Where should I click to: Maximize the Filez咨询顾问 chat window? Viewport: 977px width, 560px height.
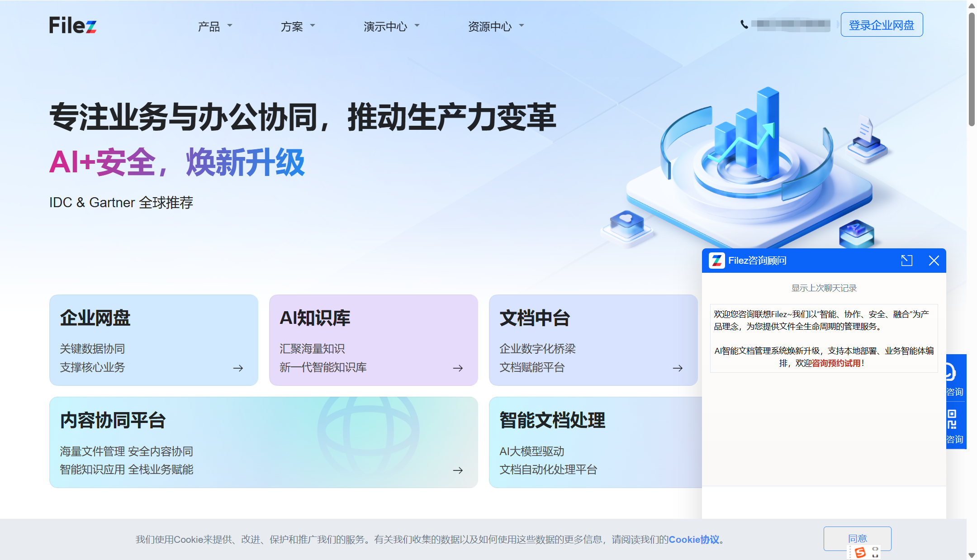pyautogui.click(x=906, y=261)
